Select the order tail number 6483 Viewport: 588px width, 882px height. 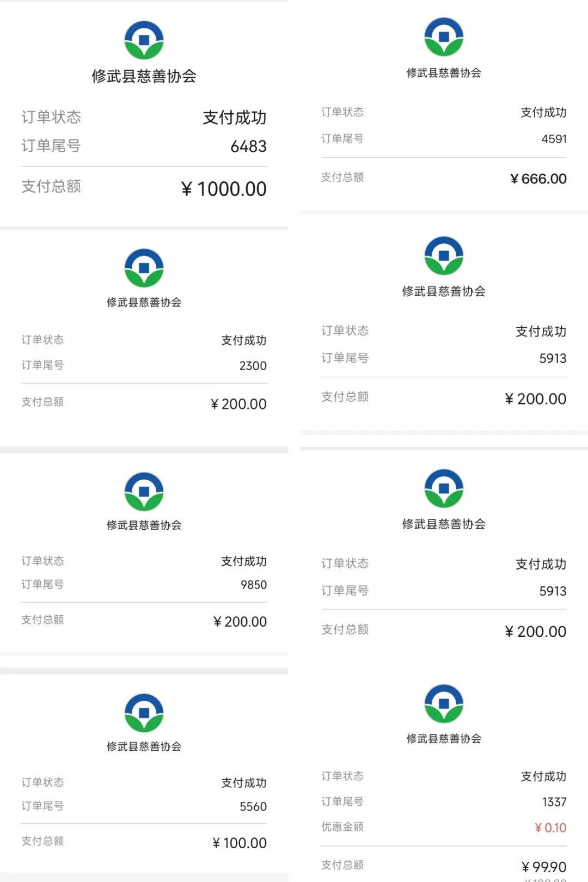(248, 146)
